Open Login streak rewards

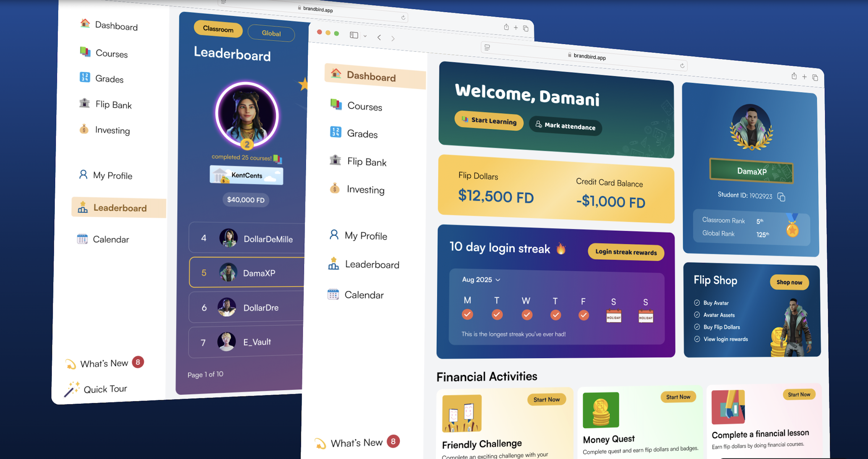pyautogui.click(x=626, y=252)
